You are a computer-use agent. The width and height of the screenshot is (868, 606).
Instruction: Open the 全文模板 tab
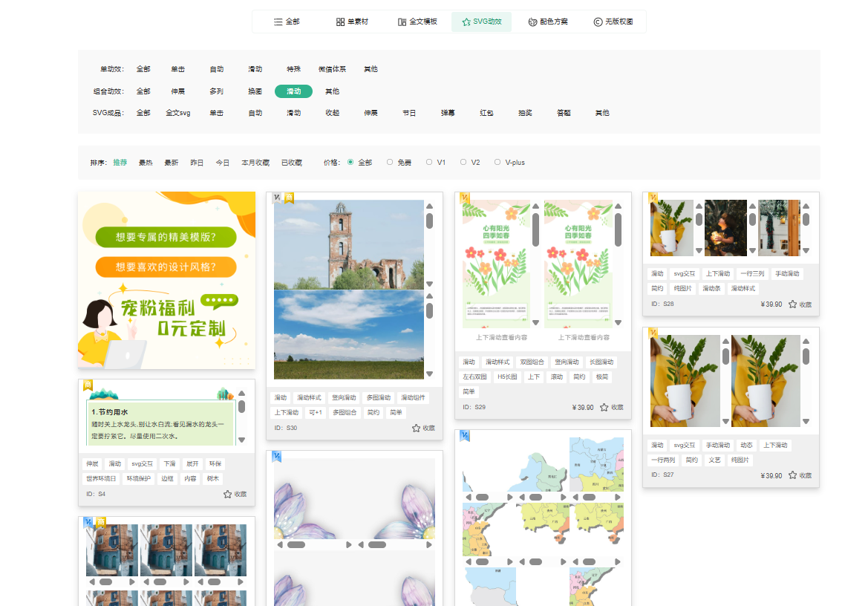[417, 22]
